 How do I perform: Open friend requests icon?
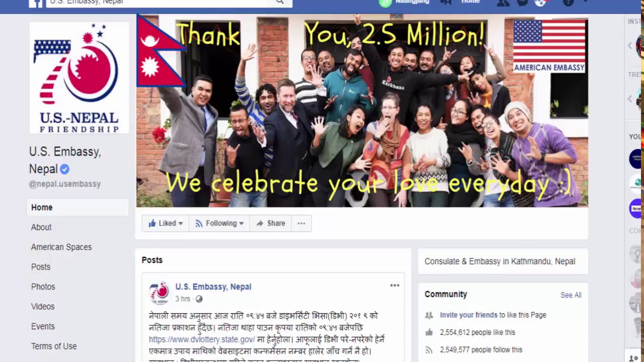pyautogui.click(x=503, y=3)
